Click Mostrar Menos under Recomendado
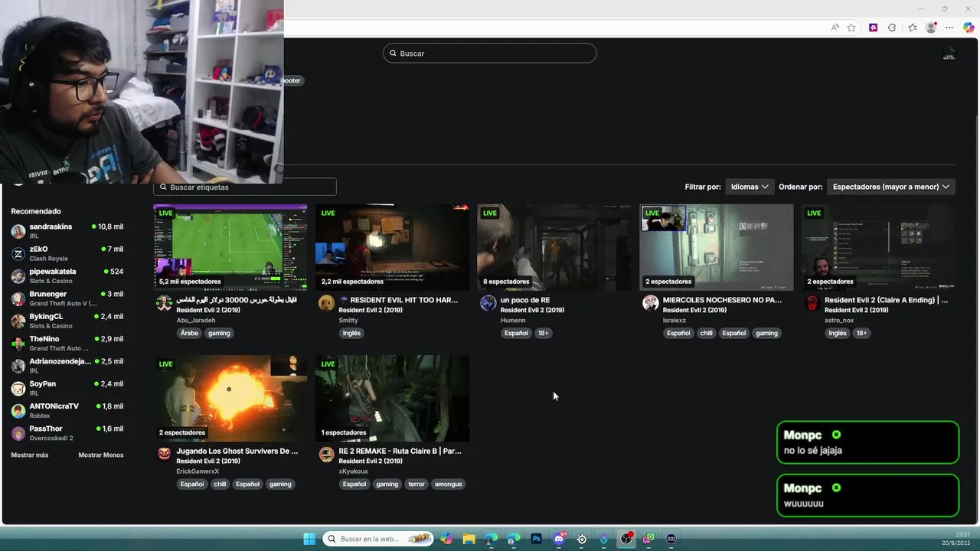 coord(101,455)
